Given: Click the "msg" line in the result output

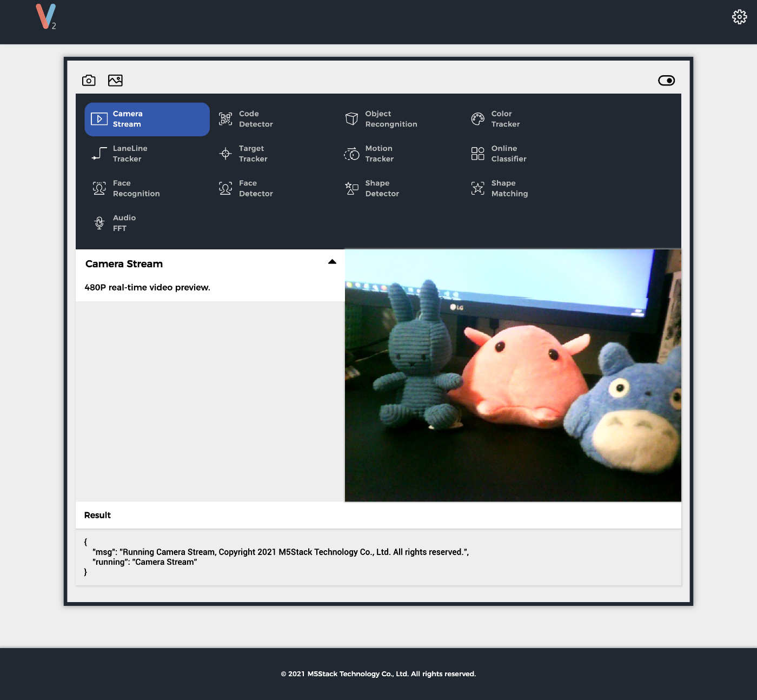Looking at the screenshot, I should [x=281, y=552].
